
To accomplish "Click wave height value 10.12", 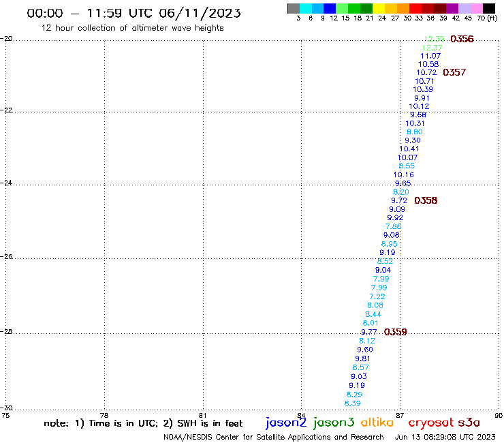I will click(x=419, y=106).
